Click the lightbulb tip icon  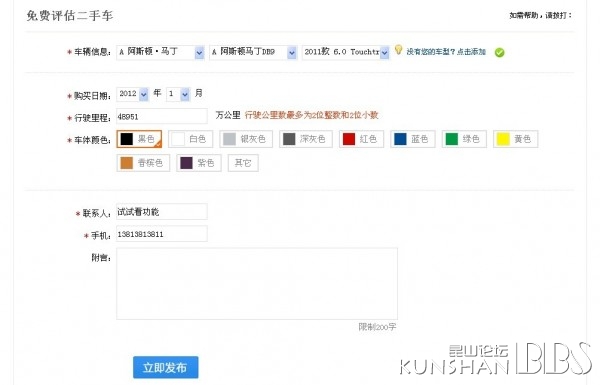pos(398,50)
